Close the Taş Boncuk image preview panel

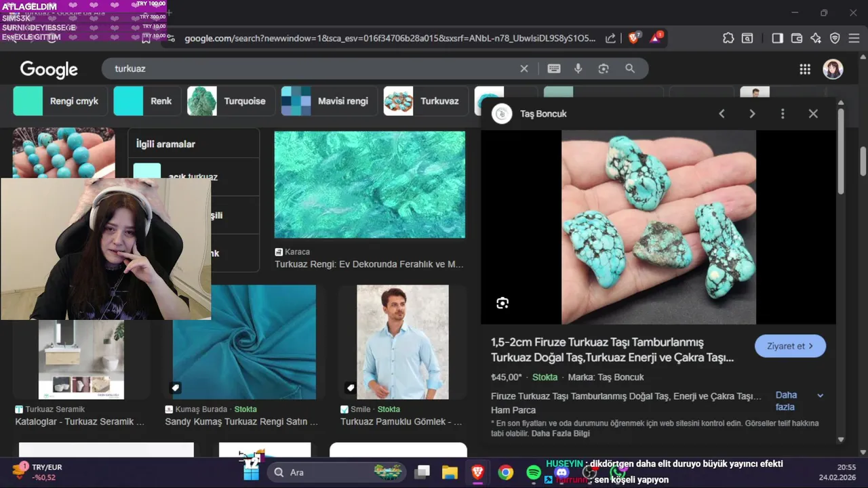point(813,114)
